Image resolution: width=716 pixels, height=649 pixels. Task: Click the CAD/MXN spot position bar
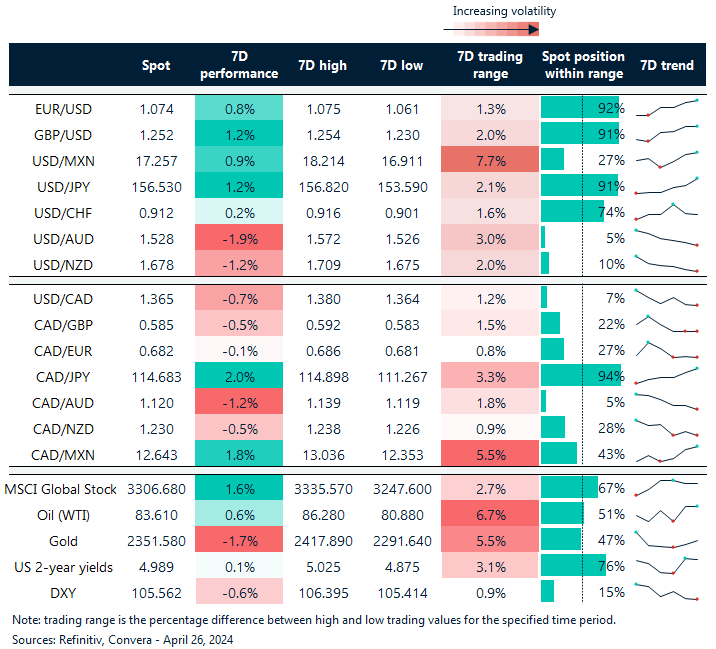coord(559,453)
